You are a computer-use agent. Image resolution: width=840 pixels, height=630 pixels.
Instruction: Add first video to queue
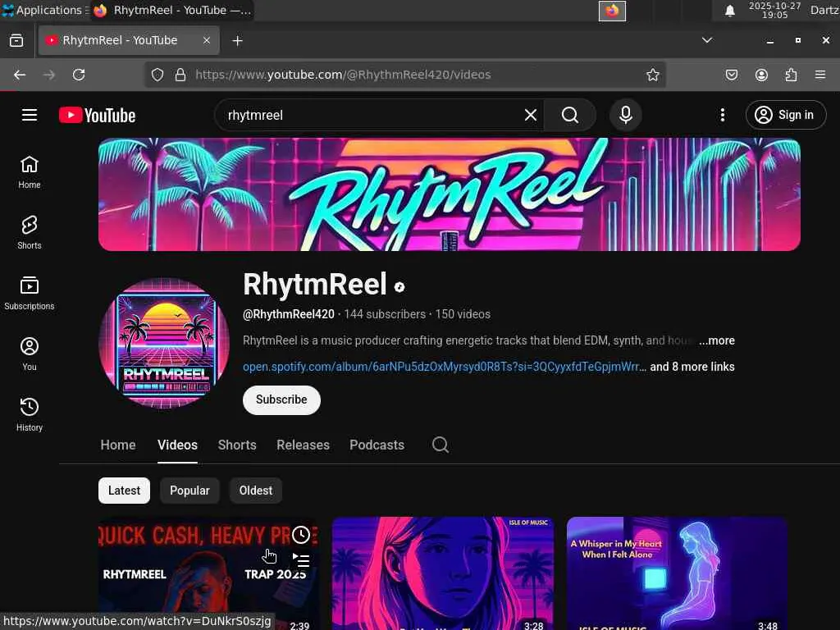(x=301, y=560)
